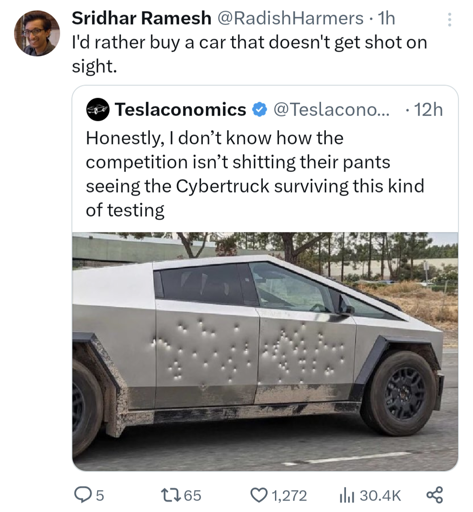The width and height of the screenshot is (473, 512).
Task: Like the tweet with heart icon
Action: [259, 495]
